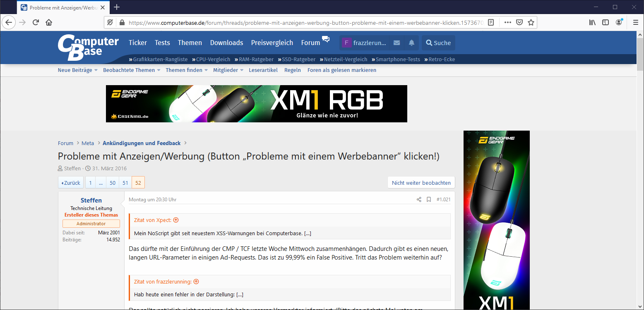Open Ticker in main navigation

pyautogui.click(x=138, y=43)
